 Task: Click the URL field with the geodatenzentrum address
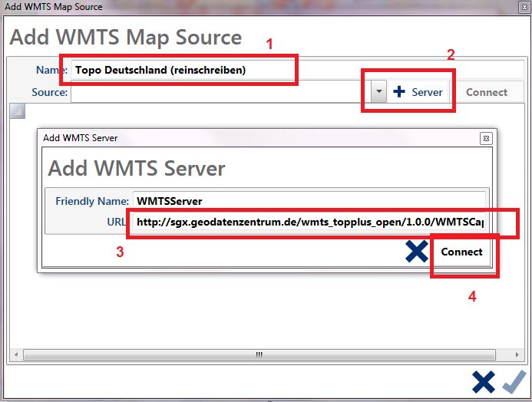click(311, 222)
